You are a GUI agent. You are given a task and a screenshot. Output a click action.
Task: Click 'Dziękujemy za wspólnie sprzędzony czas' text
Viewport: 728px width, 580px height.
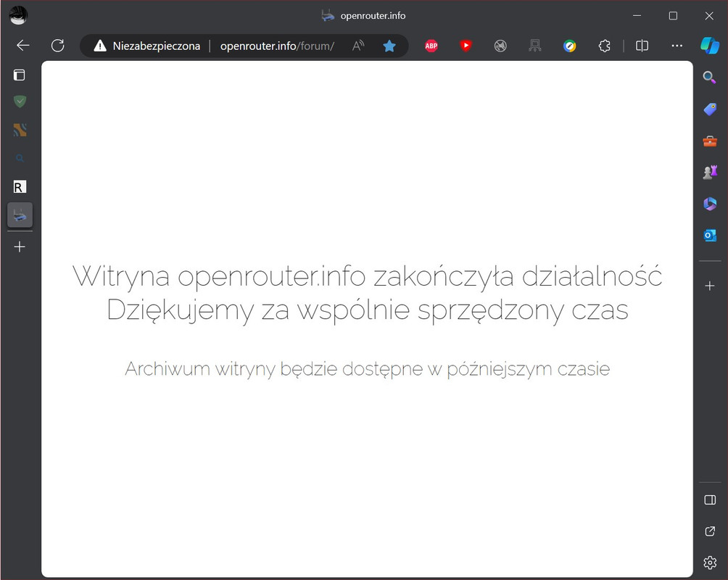click(x=367, y=310)
